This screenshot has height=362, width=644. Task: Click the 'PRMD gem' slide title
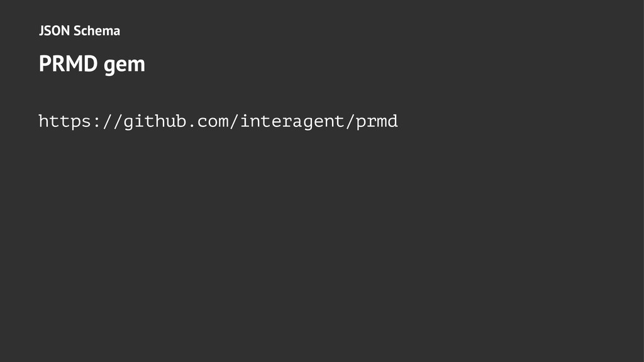click(x=92, y=63)
